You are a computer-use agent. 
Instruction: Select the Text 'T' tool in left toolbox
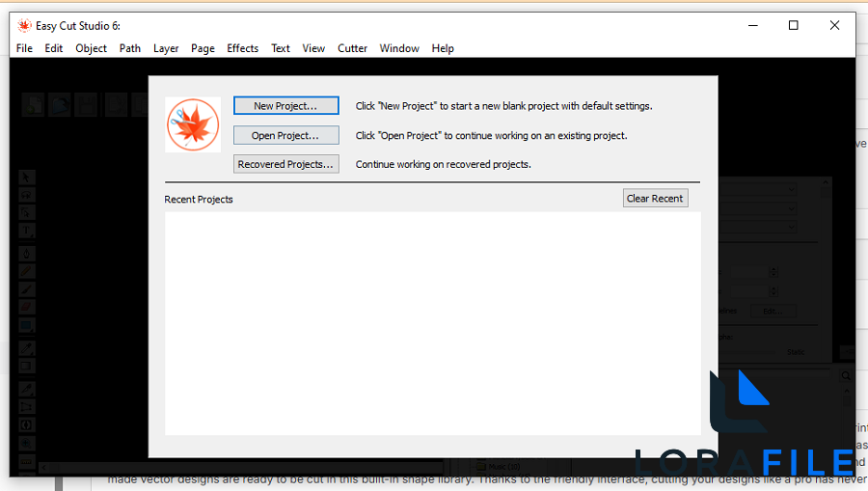pos(27,231)
